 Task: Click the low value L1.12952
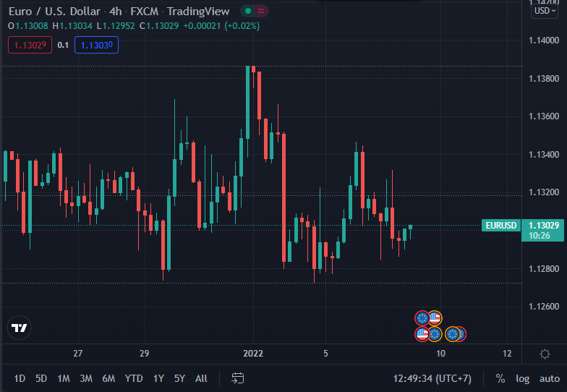click(x=116, y=26)
